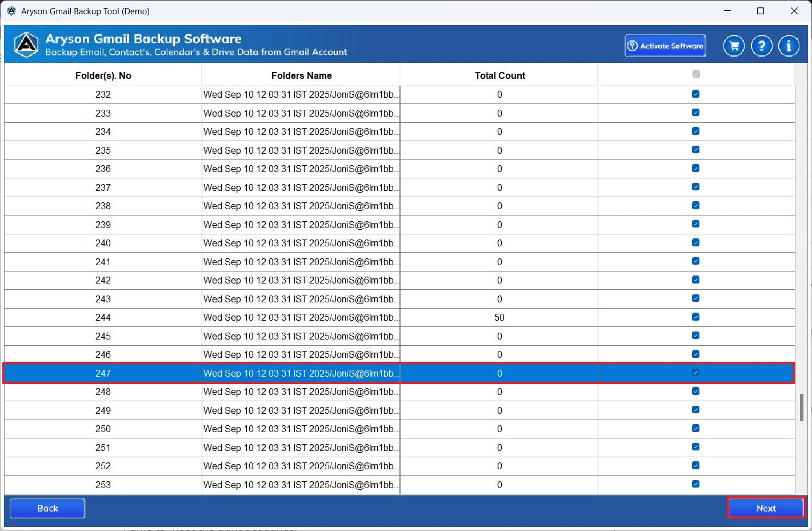The image size is (812, 531).
Task: Uncheck the checkbox for folder 250
Action: (x=695, y=428)
